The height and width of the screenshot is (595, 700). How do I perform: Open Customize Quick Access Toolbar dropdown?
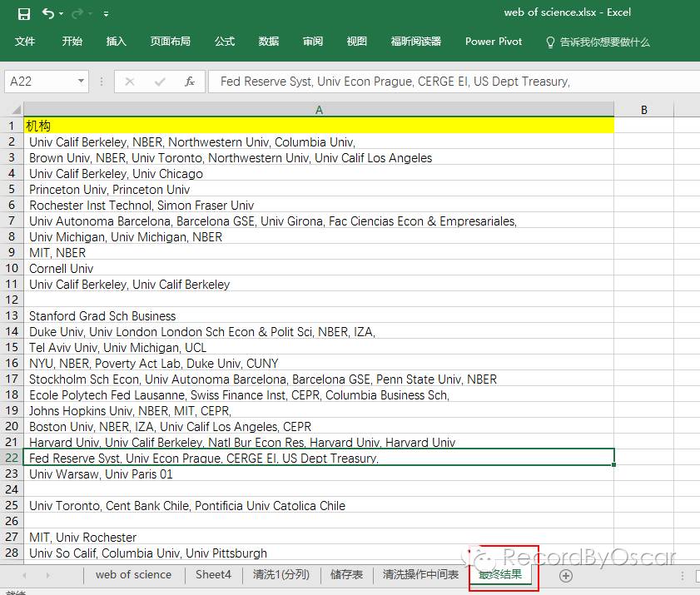click(106, 14)
